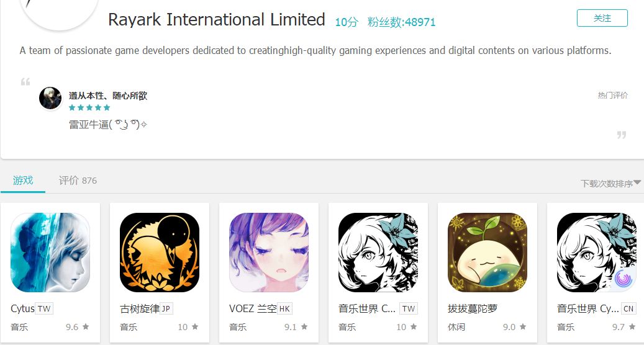The width and height of the screenshot is (644, 345).
Task: Open the 古树旋律 game icon
Action: point(160,253)
